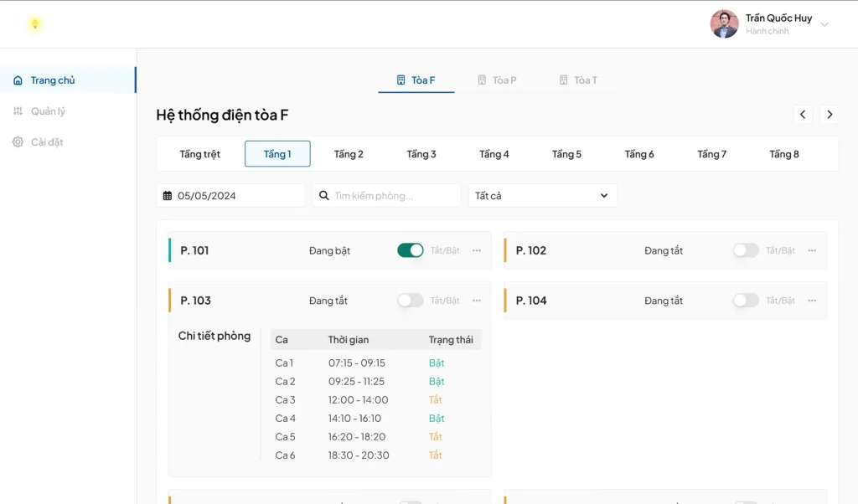Go to previous floors with left arrow
The height and width of the screenshot is (504, 858).
(x=803, y=115)
